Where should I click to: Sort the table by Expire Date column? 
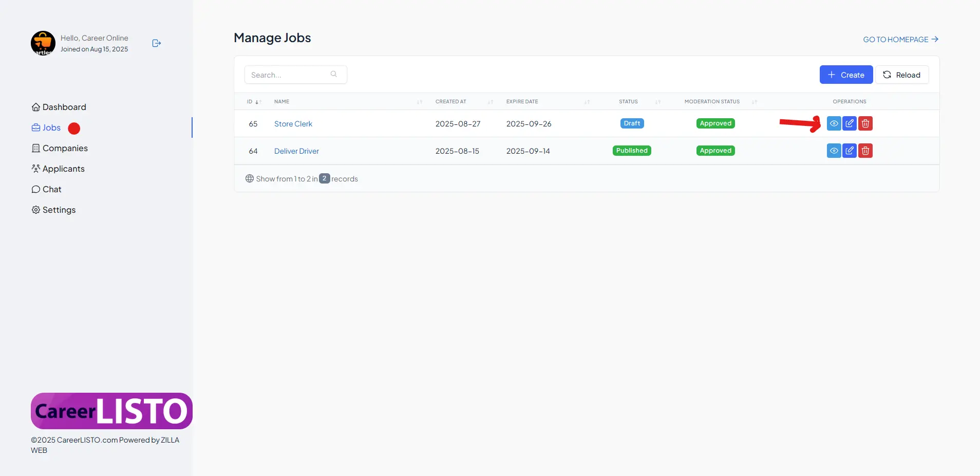click(522, 102)
